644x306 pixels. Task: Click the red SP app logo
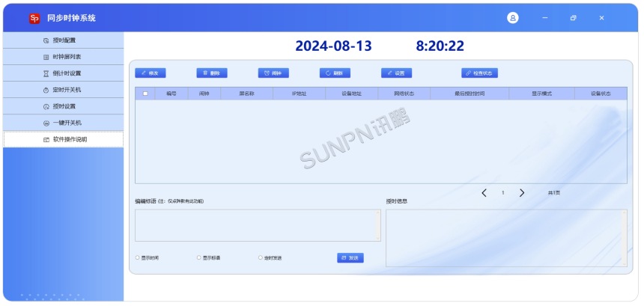pyautogui.click(x=34, y=18)
